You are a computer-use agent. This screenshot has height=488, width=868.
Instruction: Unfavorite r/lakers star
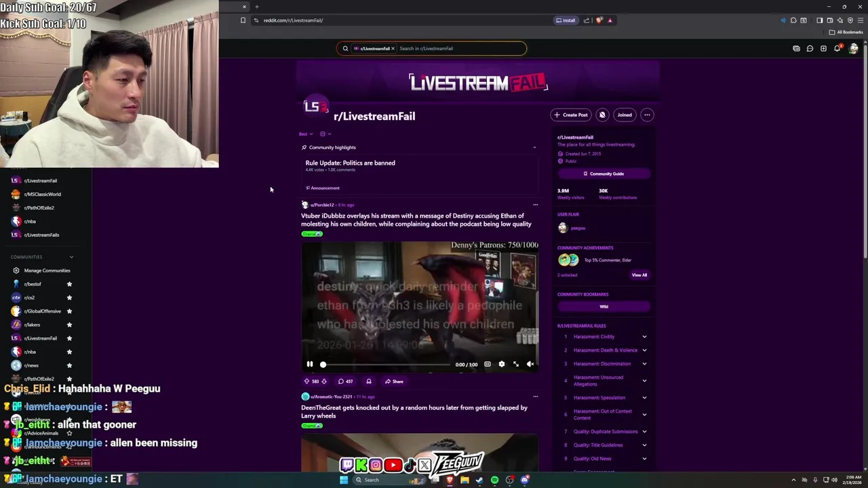pyautogui.click(x=69, y=325)
